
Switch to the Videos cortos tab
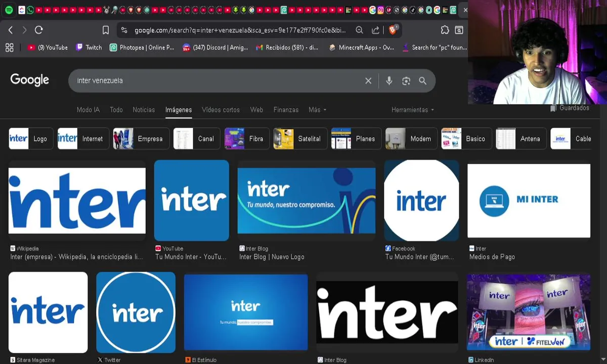click(221, 110)
